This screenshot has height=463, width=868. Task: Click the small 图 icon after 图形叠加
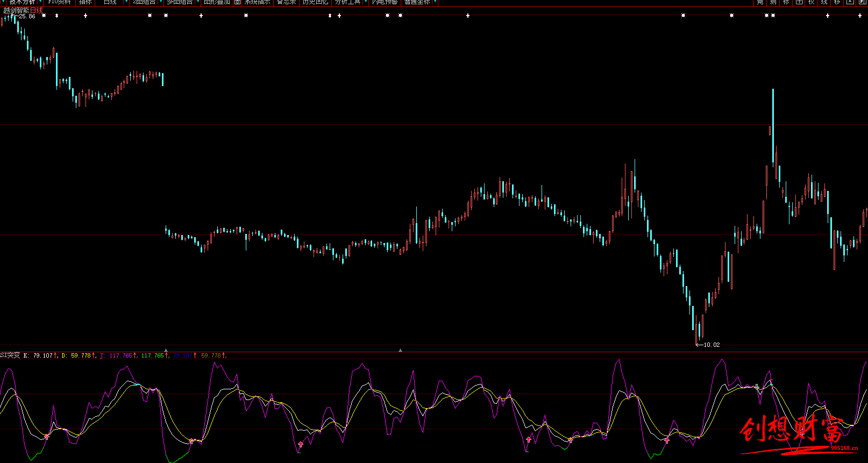click(238, 2)
